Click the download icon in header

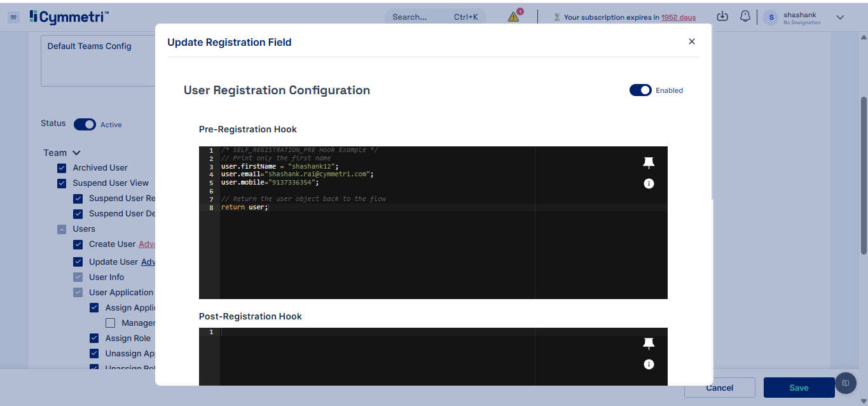tap(722, 17)
